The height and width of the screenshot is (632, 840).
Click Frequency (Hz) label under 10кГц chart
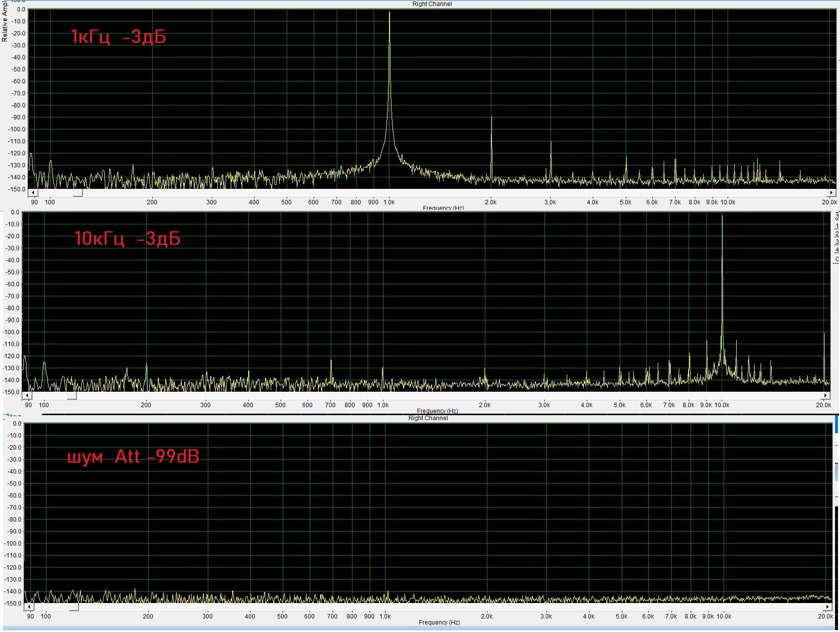(437, 411)
